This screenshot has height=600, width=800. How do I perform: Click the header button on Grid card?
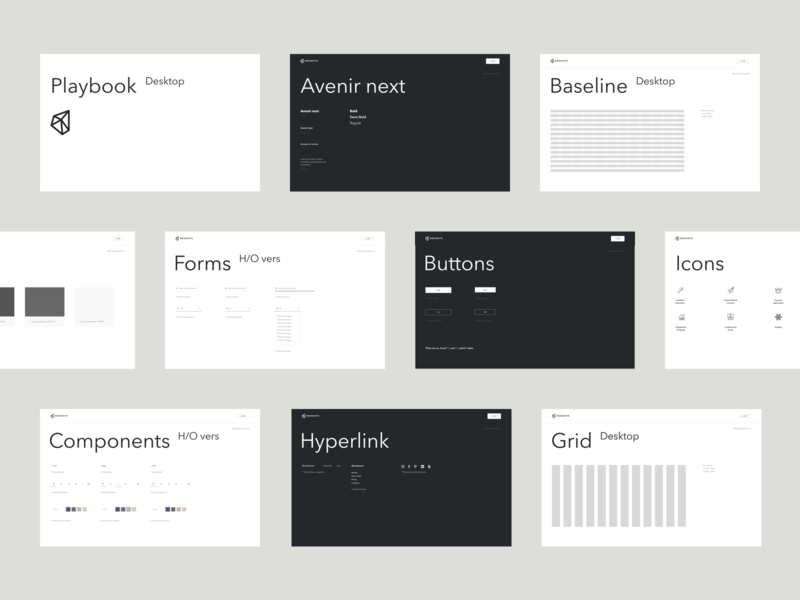click(x=744, y=416)
